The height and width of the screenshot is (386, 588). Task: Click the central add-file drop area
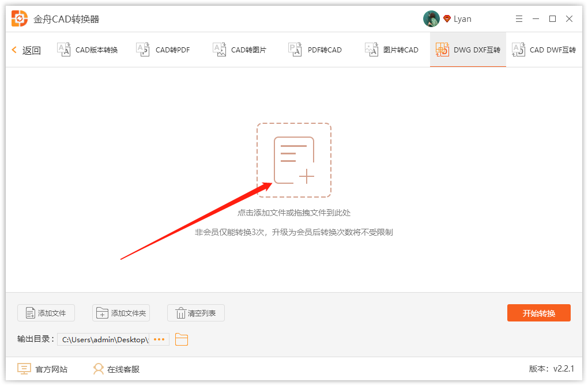294,160
